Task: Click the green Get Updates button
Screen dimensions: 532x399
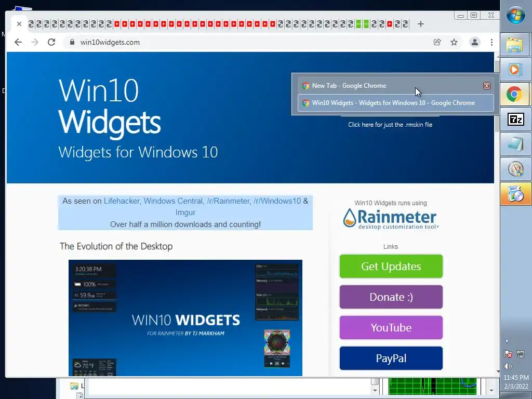Action: (x=391, y=267)
